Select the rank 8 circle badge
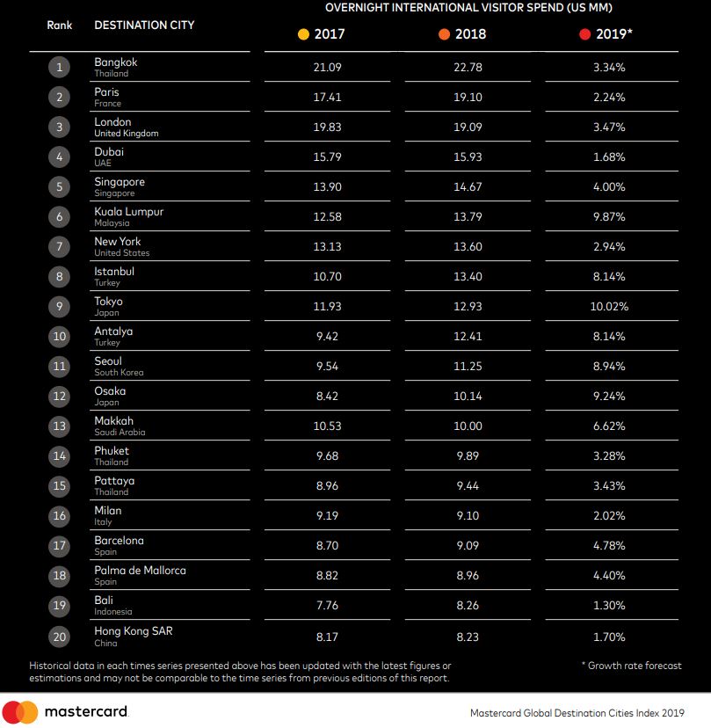Image resolution: width=711 pixels, height=728 pixels. pyautogui.click(x=59, y=277)
